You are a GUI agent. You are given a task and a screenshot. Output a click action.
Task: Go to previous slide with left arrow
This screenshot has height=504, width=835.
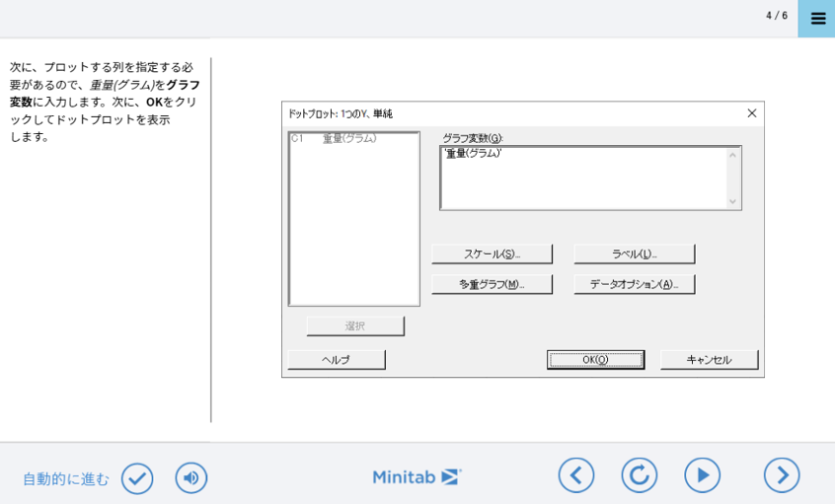(576, 475)
